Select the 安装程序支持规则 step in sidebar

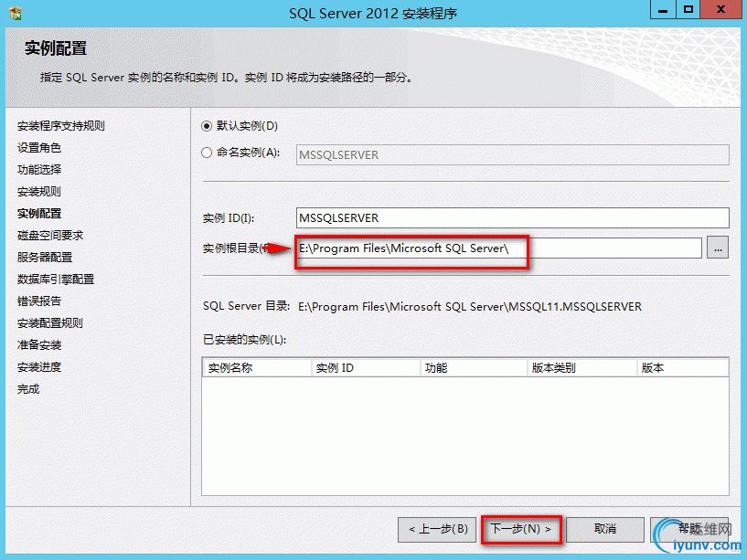tap(61, 126)
